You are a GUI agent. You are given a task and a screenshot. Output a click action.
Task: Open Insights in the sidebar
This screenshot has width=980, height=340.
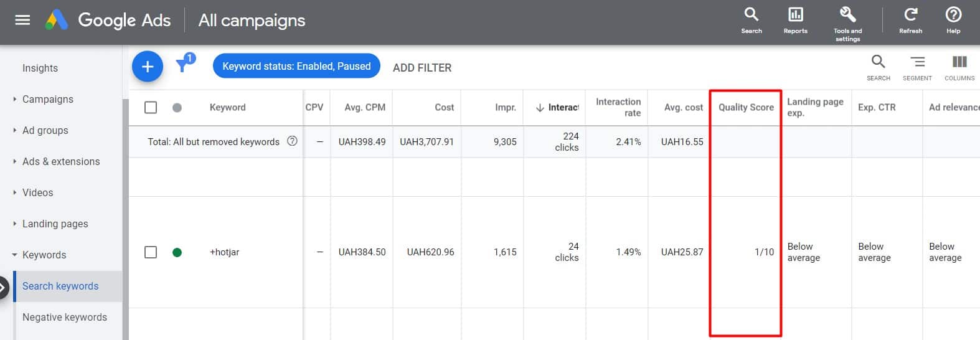(40, 68)
